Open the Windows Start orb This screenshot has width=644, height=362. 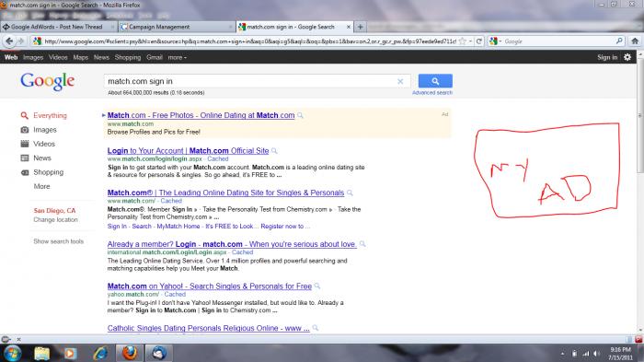pyautogui.click(x=12, y=354)
